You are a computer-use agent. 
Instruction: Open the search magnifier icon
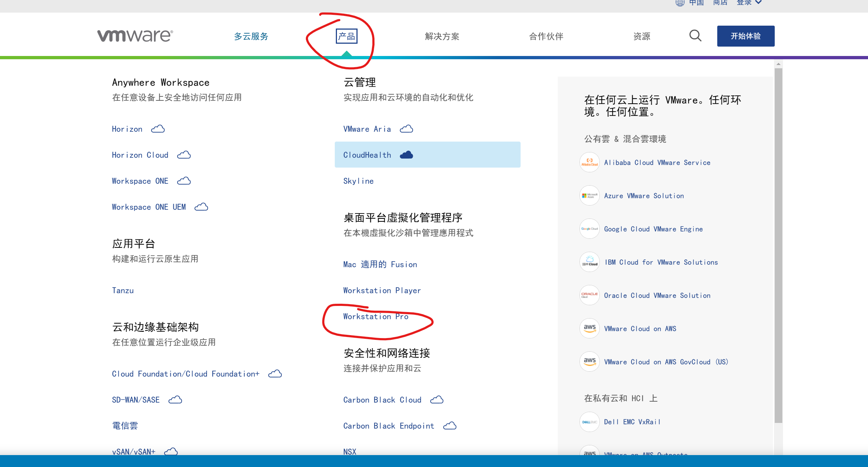coord(695,36)
